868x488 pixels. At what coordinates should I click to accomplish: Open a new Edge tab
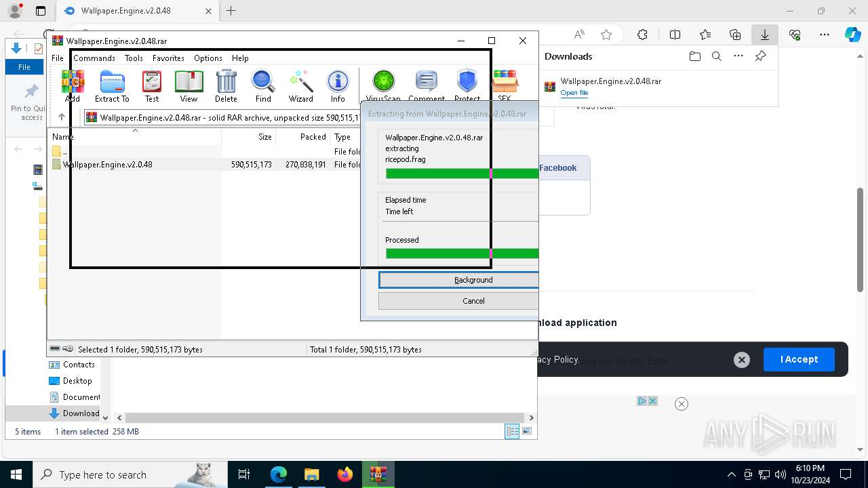(x=231, y=11)
